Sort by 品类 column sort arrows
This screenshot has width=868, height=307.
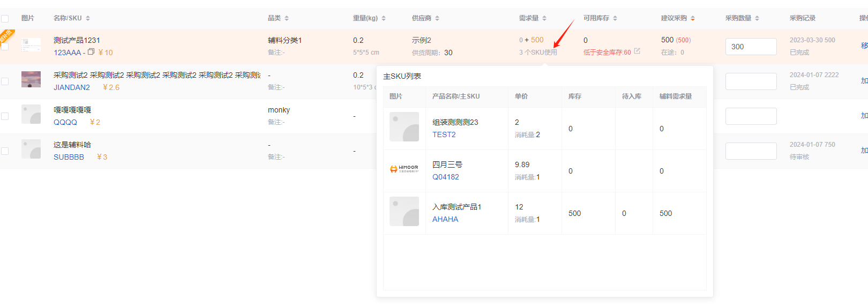click(287, 18)
